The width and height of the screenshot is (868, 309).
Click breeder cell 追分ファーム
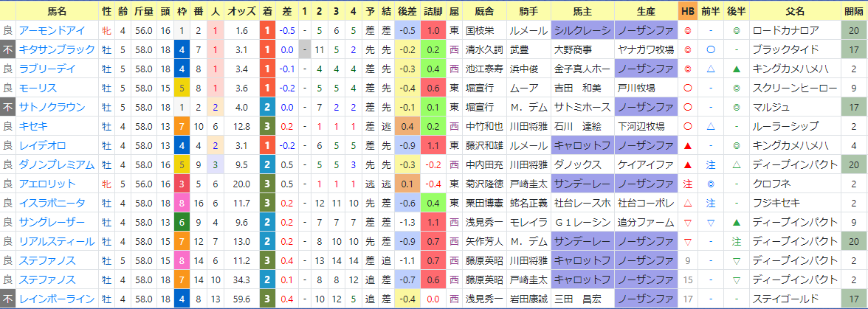tap(645, 222)
